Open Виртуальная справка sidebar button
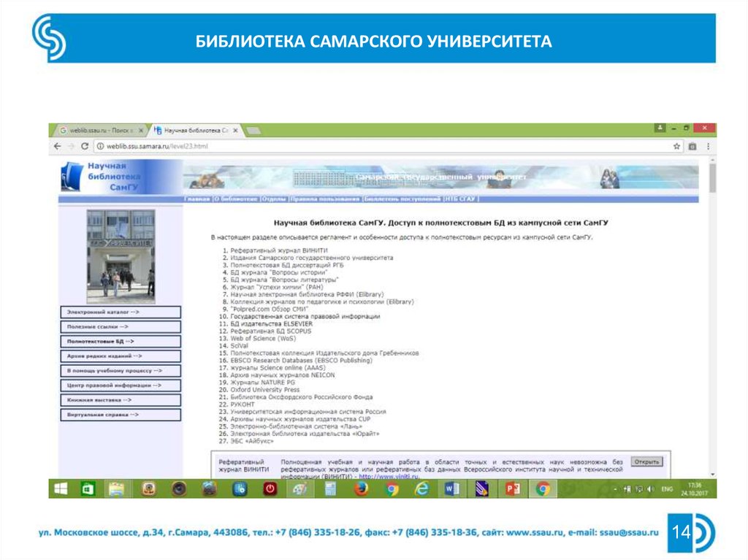Screen dimensions: 748x560 tap(121, 415)
